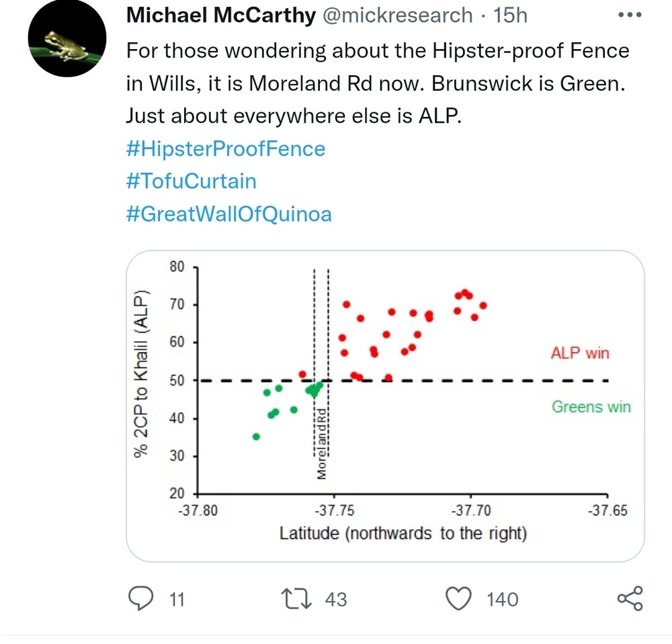Click the 140 likes count
The image size is (672, 644).
click(x=502, y=599)
